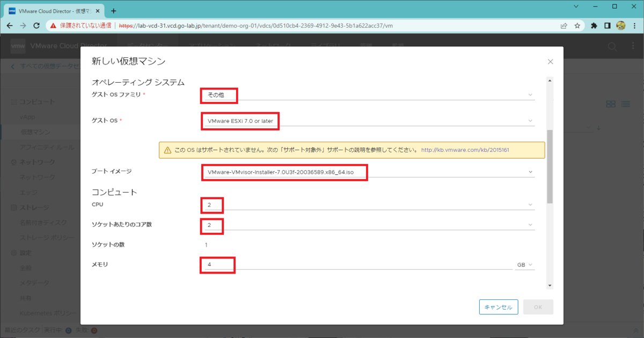Select 名前付きディスク in the sidebar
This screenshot has width=644, height=338.
pyautogui.click(x=44, y=222)
